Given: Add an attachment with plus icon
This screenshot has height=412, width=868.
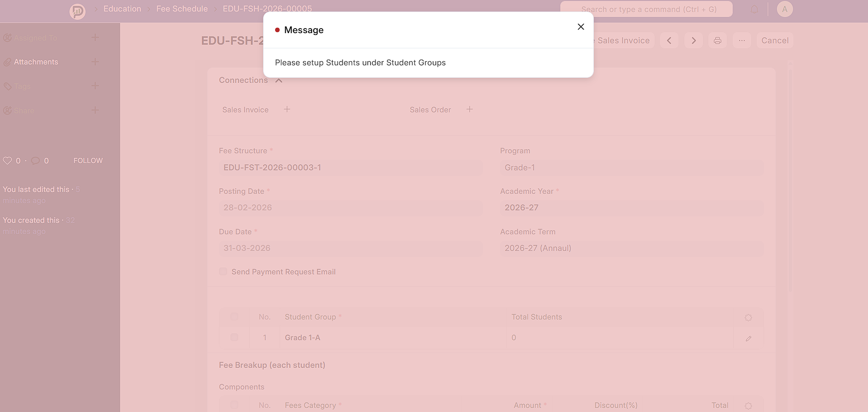Looking at the screenshot, I should [95, 62].
